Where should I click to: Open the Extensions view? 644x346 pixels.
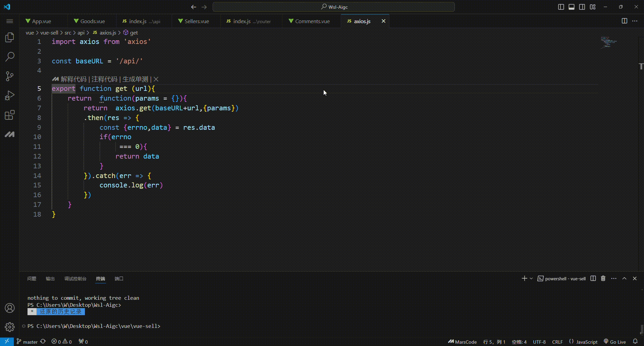(x=10, y=115)
